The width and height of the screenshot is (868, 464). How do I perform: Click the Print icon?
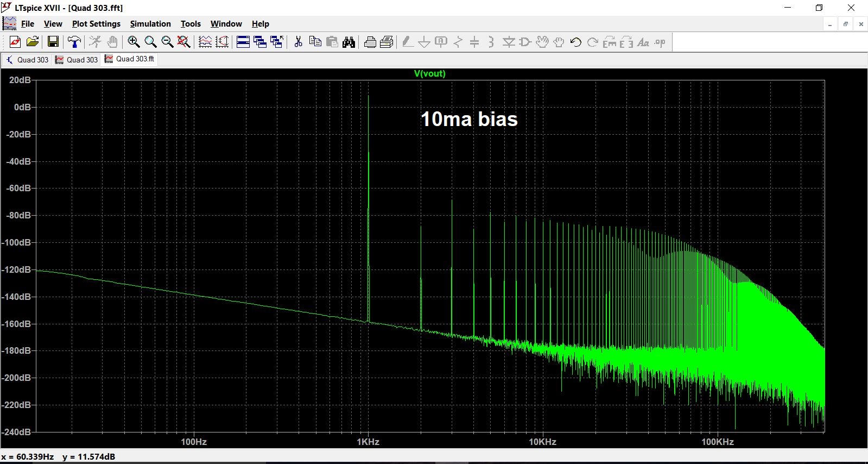click(x=387, y=42)
